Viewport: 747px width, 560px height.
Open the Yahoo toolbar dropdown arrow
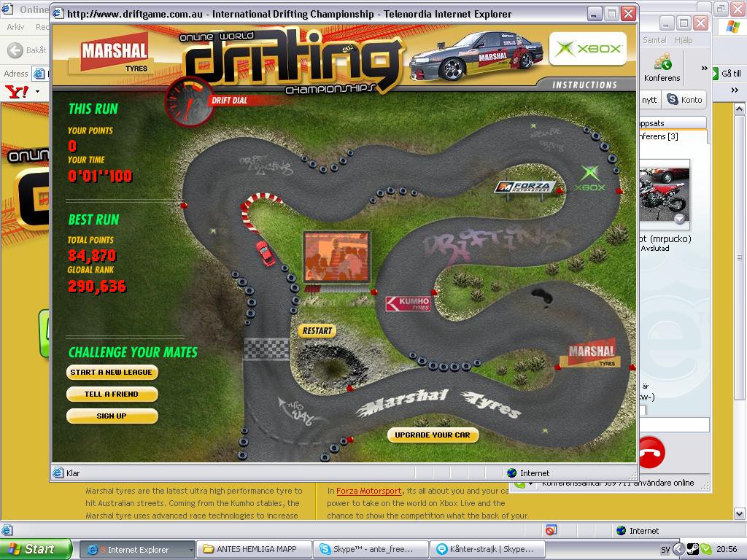pyautogui.click(x=38, y=91)
